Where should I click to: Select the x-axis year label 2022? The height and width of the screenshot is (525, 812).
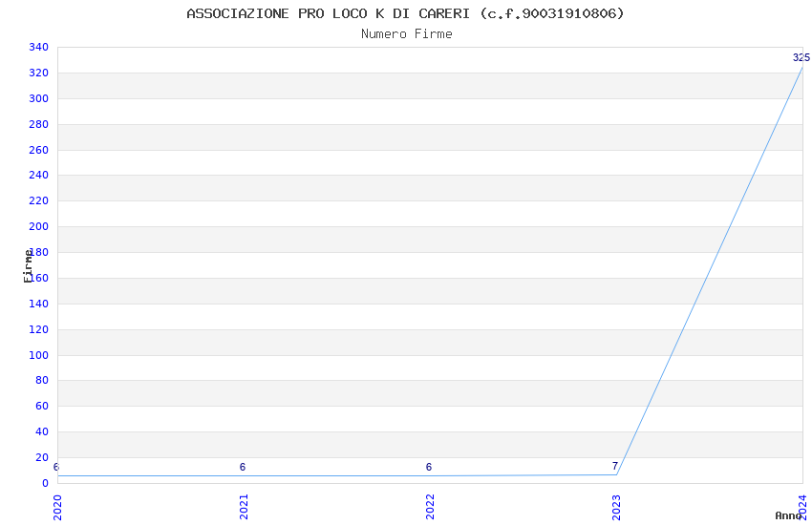click(x=430, y=508)
